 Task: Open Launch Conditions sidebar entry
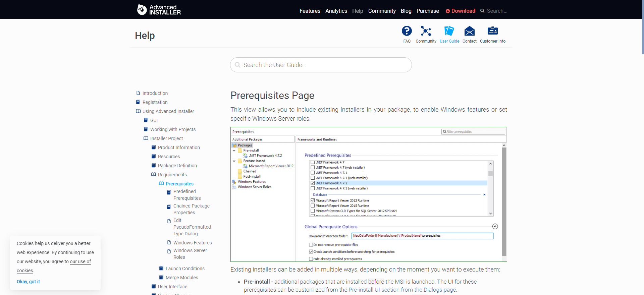tap(185, 269)
